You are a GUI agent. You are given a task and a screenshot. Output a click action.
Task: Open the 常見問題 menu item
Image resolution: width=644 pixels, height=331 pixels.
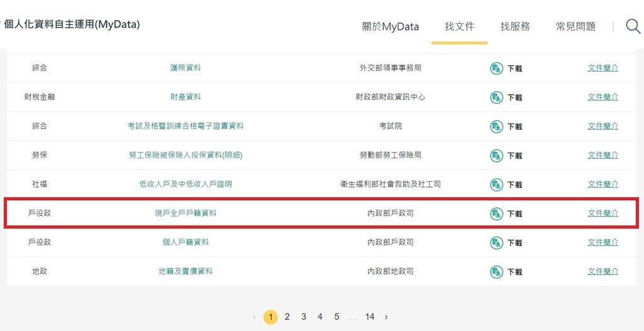pyautogui.click(x=575, y=26)
